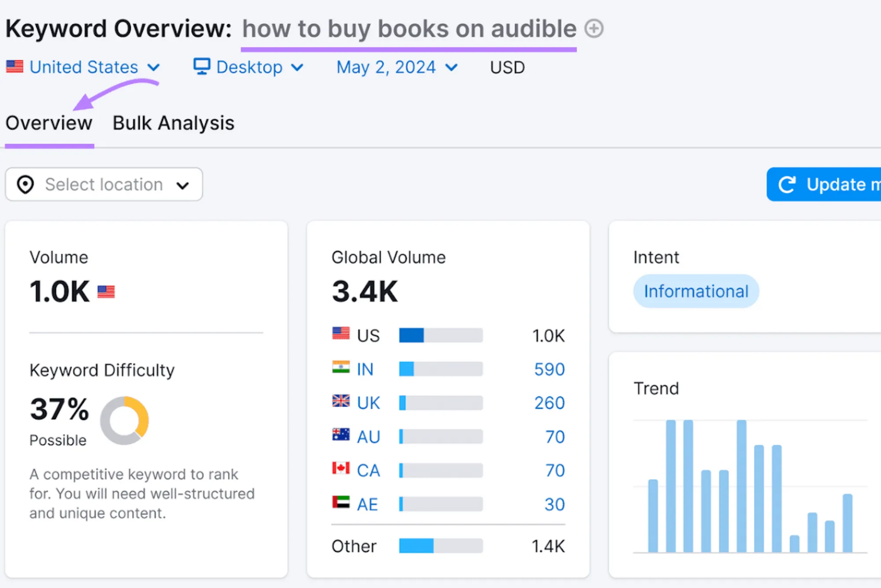Image resolution: width=881 pixels, height=588 pixels.
Task: Open the May 2, 2024 date dropdown
Action: pos(397,67)
